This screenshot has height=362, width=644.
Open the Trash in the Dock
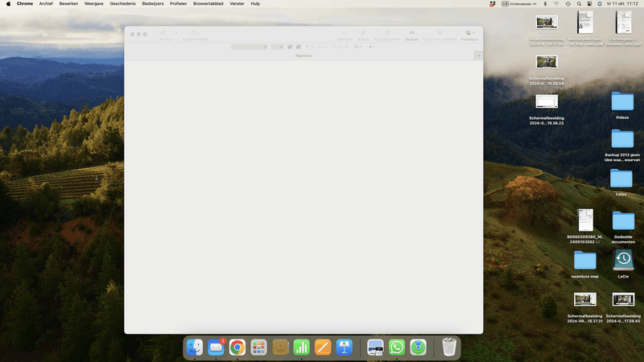tap(449, 348)
